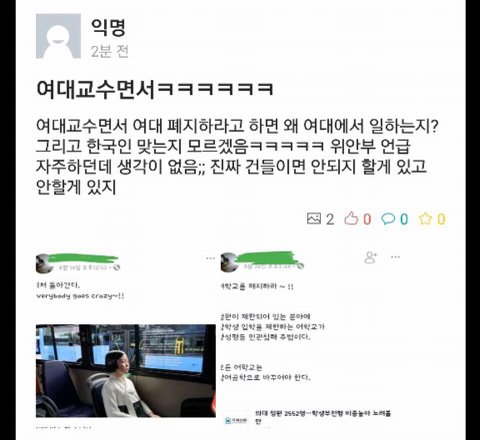Click the post body text paragraph
The image size is (480, 440).
(x=237, y=157)
